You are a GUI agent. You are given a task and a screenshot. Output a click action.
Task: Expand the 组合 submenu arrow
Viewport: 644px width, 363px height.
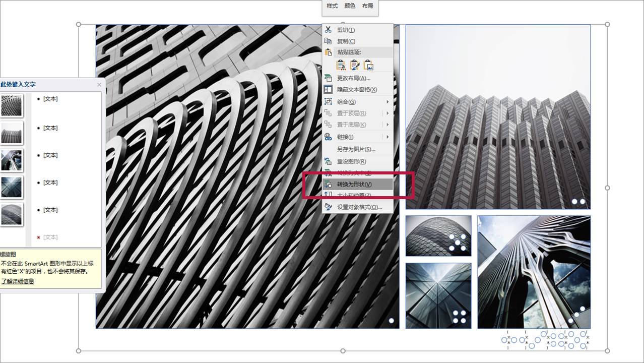pos(388,102)
